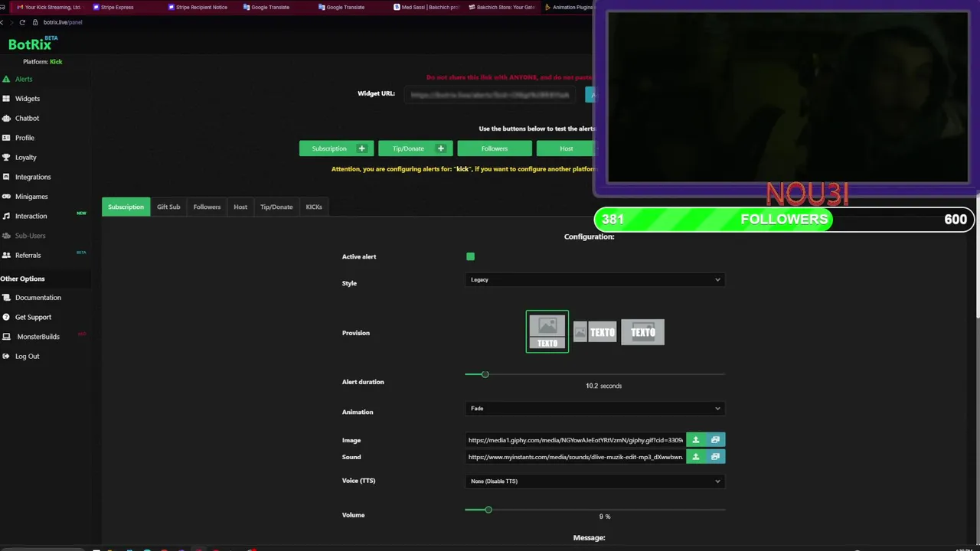Test a Followers alert
Viewport: 980px width, 551px height.
tap(495, 148)
